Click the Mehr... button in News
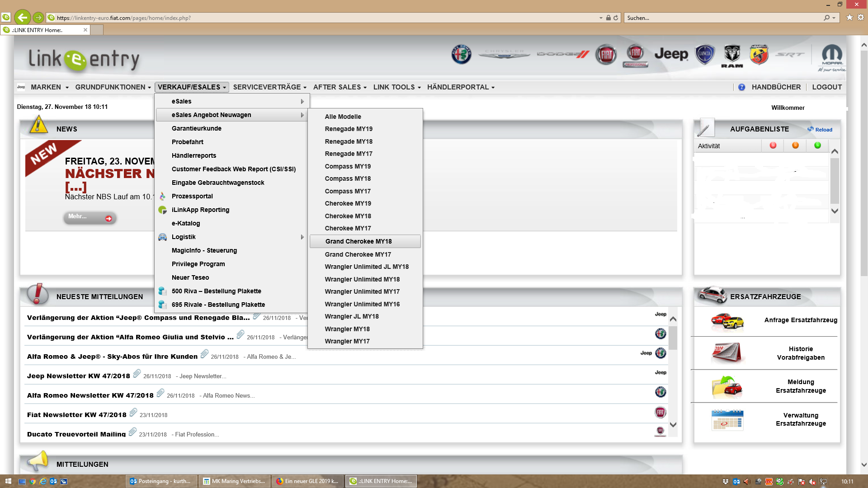This screenshot has width=868, height=488. 90,217
